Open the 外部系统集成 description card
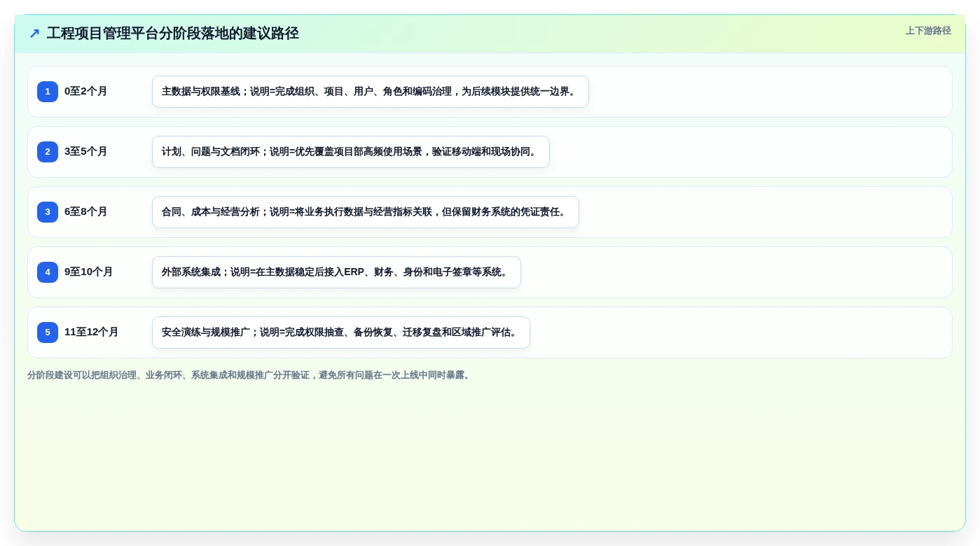 (x=336, y=272)
